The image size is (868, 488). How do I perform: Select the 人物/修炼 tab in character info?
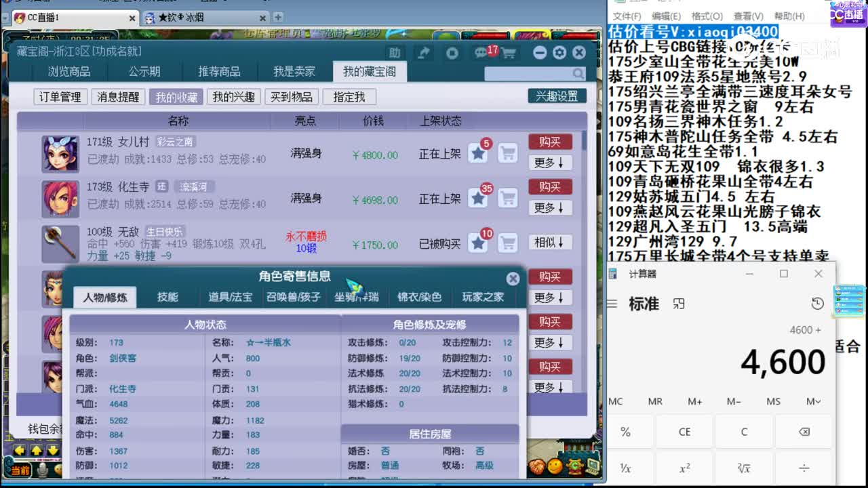(x=105, y=297)
